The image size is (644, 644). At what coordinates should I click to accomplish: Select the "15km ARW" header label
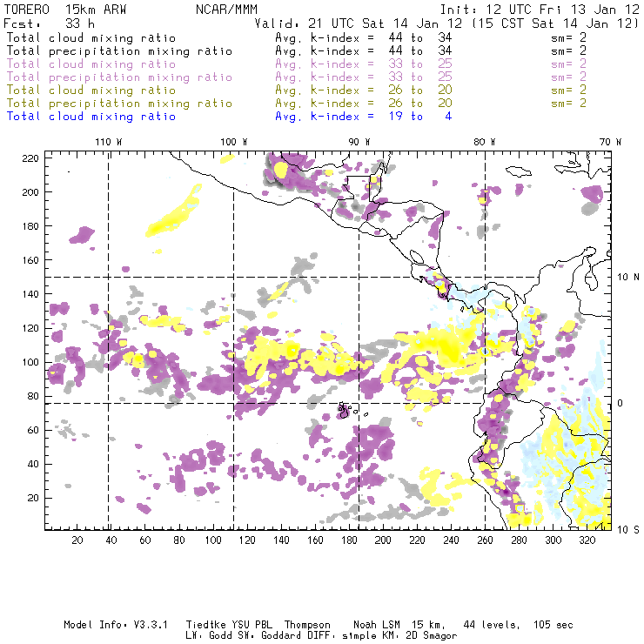coord(96,10)
